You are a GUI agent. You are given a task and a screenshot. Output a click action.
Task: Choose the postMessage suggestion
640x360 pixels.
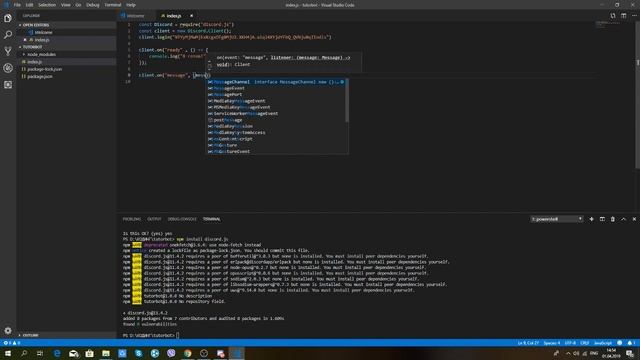pyautogui.click(x=276, y=120)
